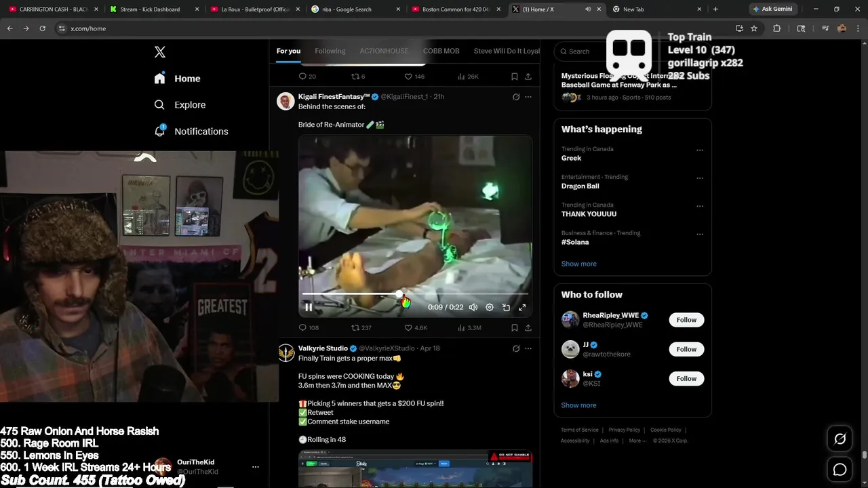Show more in Who to follow
868x488 pixels.
(579, 405)
